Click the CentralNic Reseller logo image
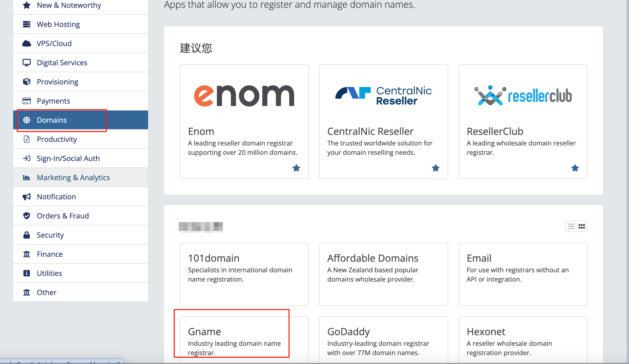The width and height of the screenshot is (629, 364). [383, 96]
